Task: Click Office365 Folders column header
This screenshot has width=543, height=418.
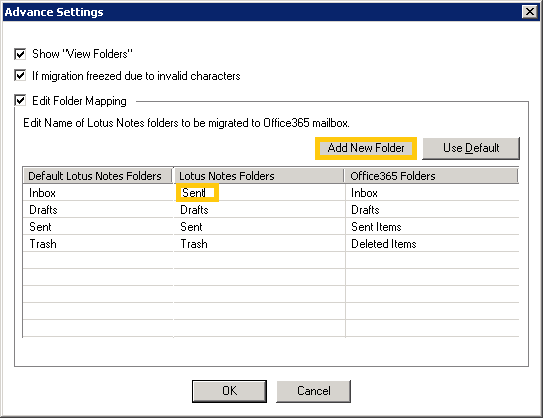Action: (x=431, y=176)
